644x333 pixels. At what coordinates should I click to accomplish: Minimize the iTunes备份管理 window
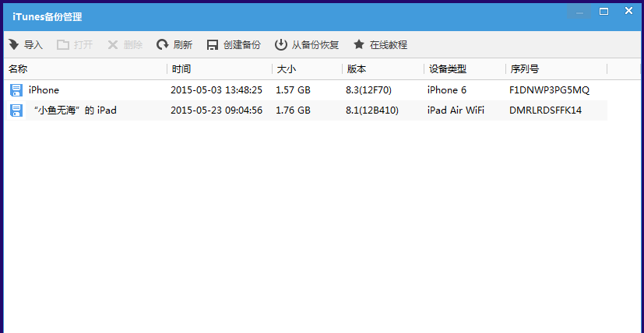tap(579, 12)
